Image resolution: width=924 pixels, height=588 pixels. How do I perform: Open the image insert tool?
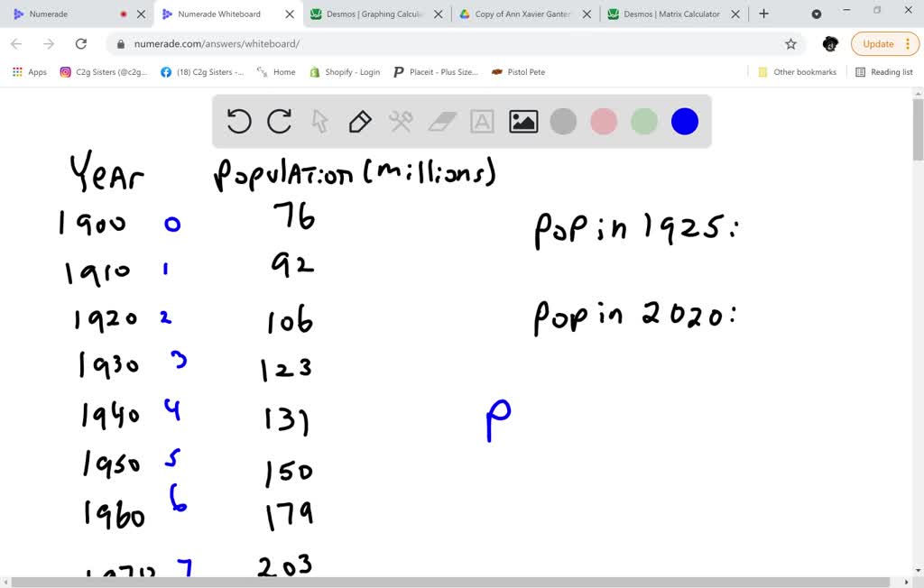tap(522, 121)
